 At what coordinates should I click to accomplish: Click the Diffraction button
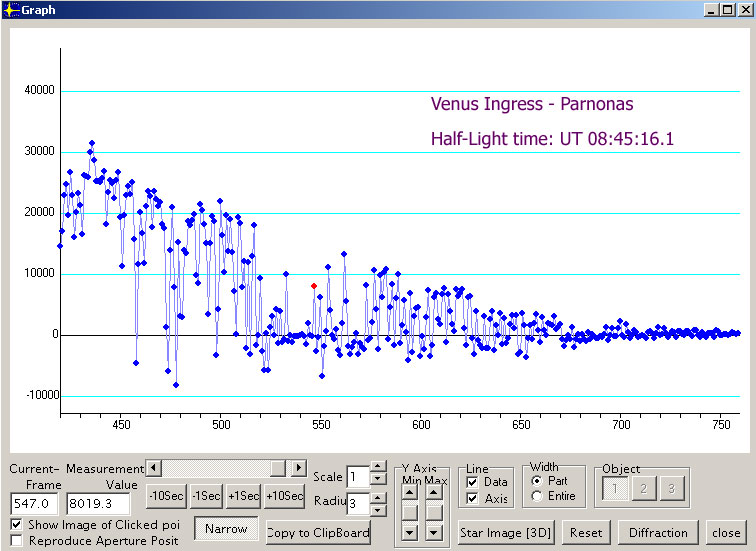coord(657,533)
